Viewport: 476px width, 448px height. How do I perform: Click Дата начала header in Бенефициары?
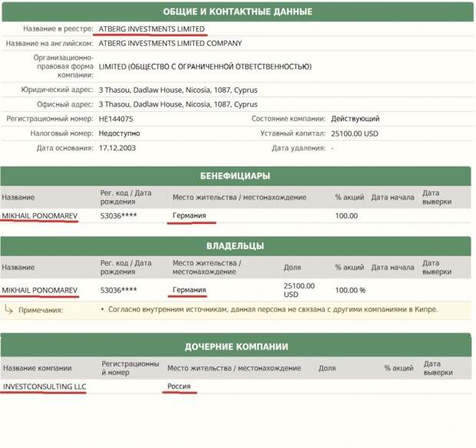tap(392, 197)
